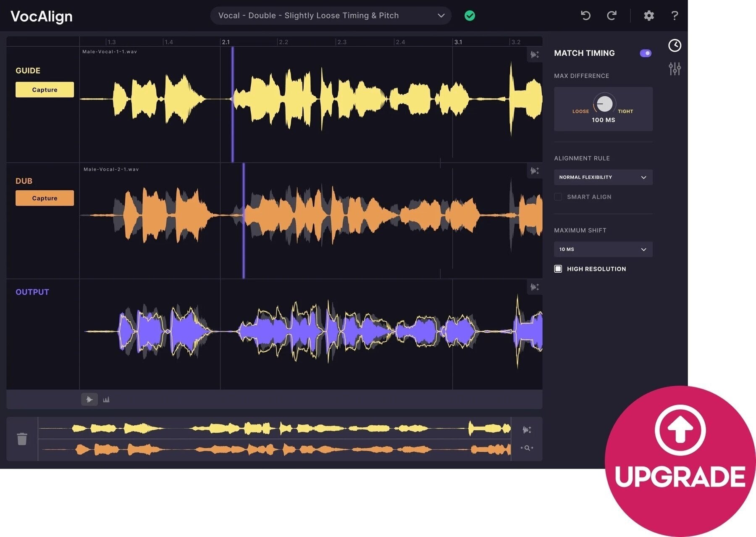Open the timing clock panel icon
The width and height of the screenshot is (756, 537).
(675, 45)
